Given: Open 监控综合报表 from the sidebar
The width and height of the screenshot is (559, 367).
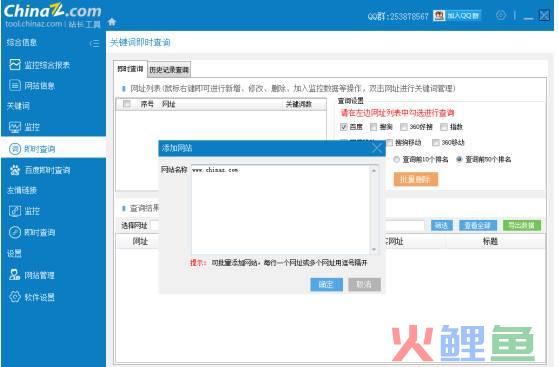Looking at the screenshot, I should click(40, 65).
